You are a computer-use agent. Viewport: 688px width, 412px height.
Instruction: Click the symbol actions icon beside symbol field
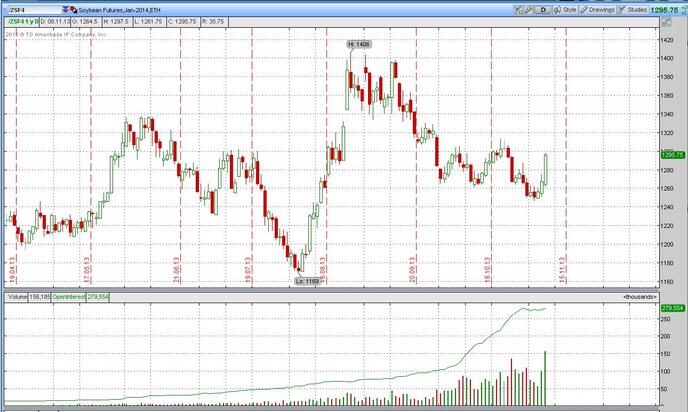tap(73, 10)
